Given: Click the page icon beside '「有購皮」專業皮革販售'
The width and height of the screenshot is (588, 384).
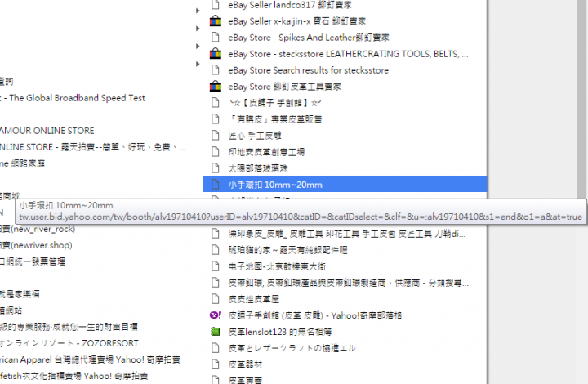Looking at the screenshot, I should click(216, 118).
